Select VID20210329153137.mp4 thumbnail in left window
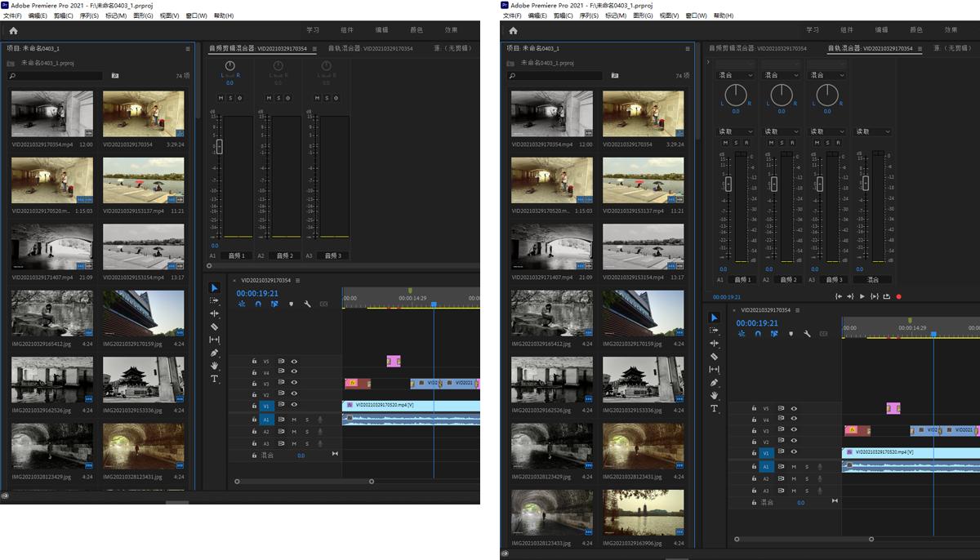The width and height of the screenshot is (980, 560). click(x=143, y=180)
